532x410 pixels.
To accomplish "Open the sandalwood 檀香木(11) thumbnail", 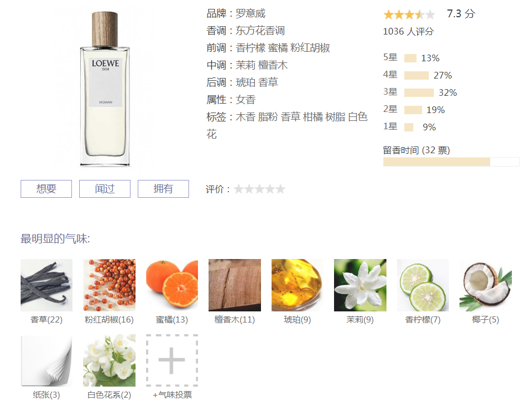I will coord(235,285).
